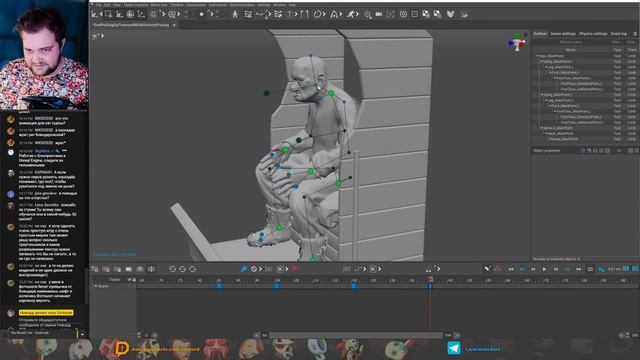Switch to the Outliner tab
Image resolution: width=640 pixels, height=360 pixels.
pyautogui.click(x=540, y=33)
